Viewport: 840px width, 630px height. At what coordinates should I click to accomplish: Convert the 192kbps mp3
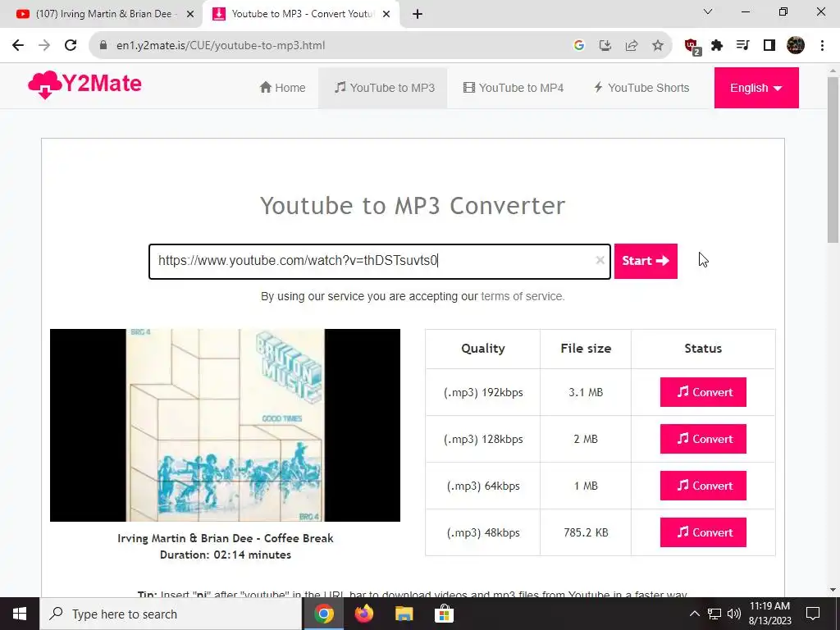point(703,392)
